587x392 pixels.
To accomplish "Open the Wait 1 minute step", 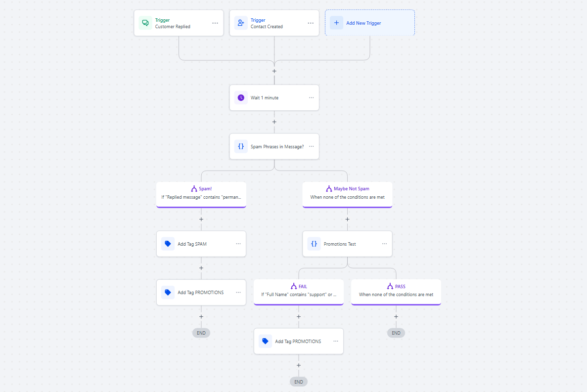I will pos(274,97).
